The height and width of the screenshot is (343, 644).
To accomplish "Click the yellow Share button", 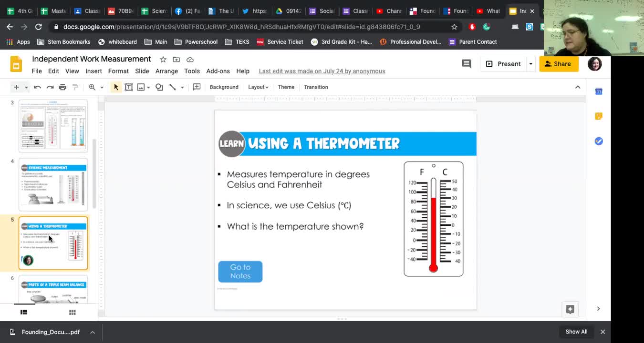I will (559, 64).
